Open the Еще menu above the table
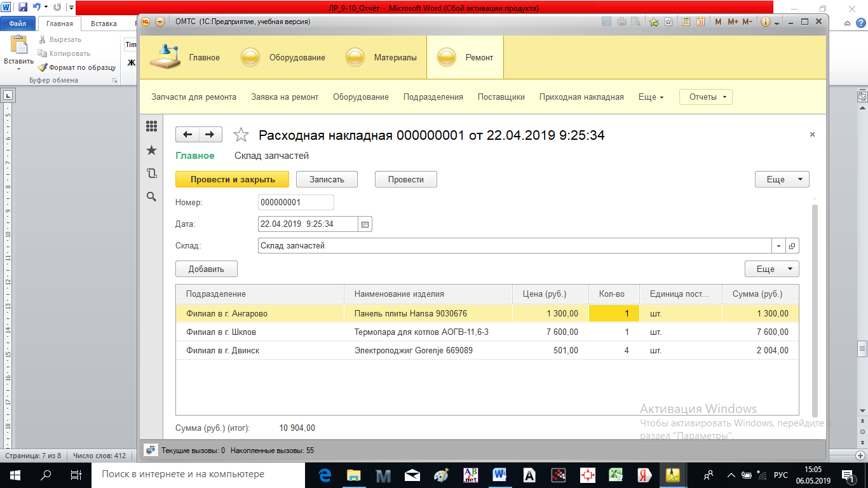The width and height of the screenshot is (868, 488). click(x=771, y=269)
